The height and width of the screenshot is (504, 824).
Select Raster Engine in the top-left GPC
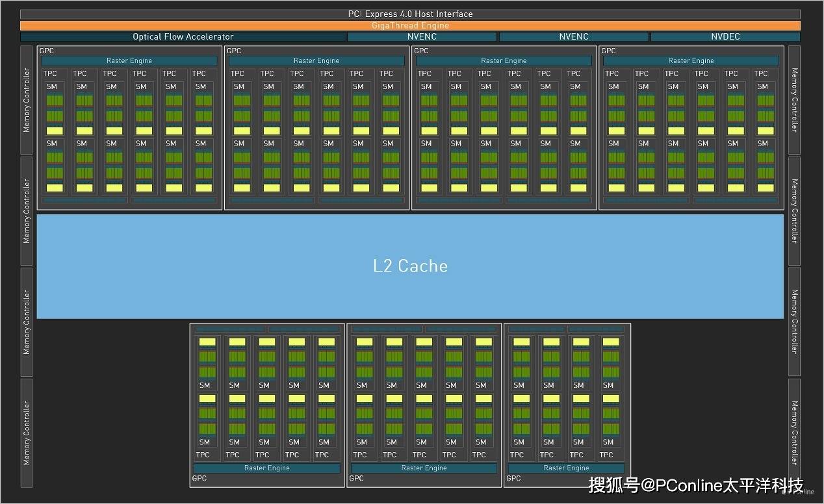(129, 61)
